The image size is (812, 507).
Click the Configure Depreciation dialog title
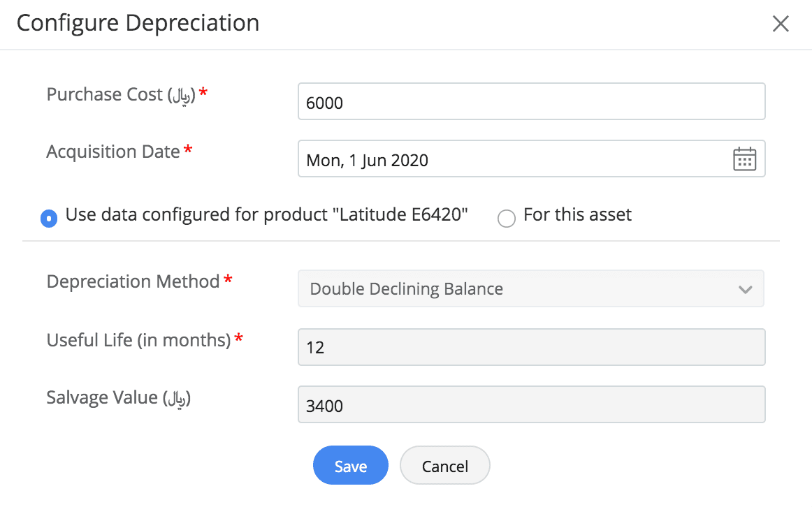click(138, 23)
